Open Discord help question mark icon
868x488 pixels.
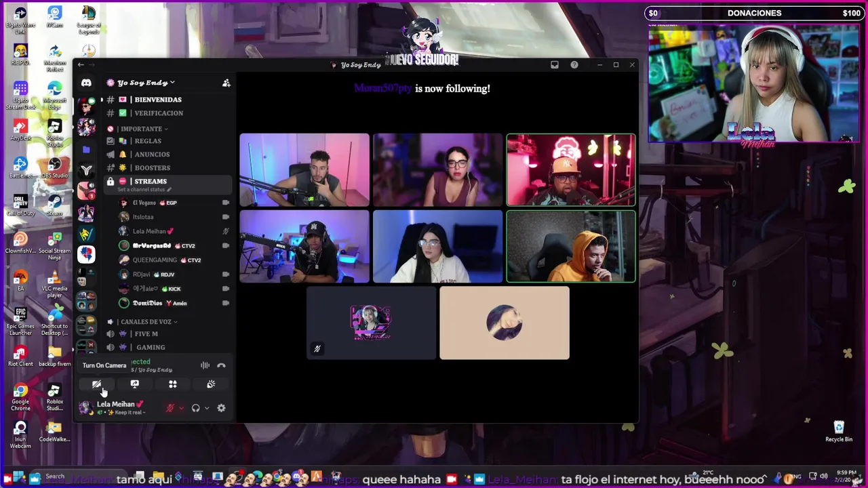point(574,65)
